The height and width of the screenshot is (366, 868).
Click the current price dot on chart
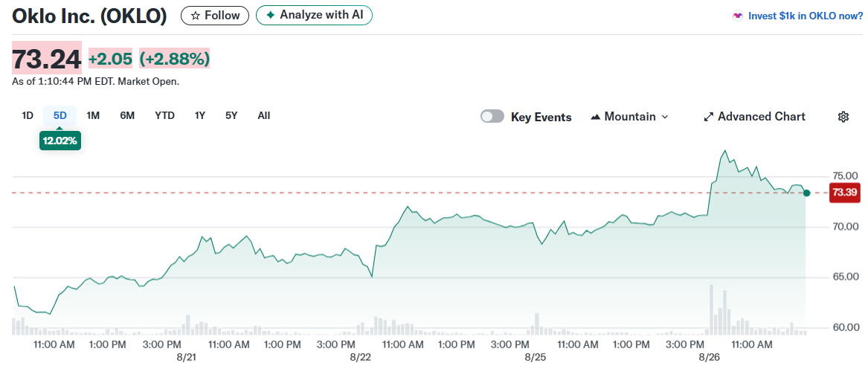click(x=806, y=193)
